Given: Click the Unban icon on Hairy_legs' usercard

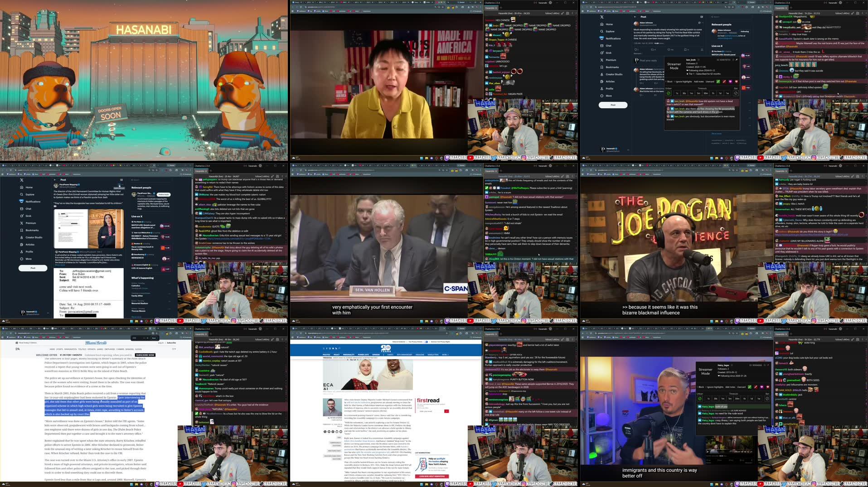Looking at the screenshot, I should coord(700,399).
